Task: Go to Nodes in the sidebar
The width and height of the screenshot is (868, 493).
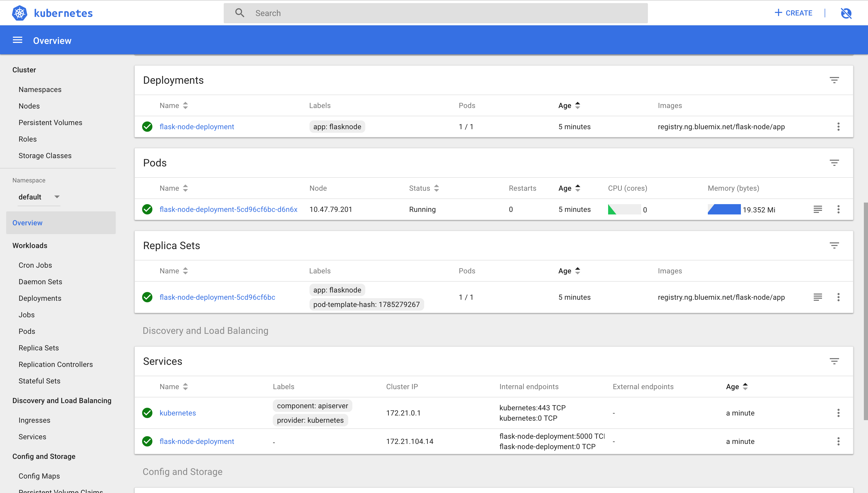Action: [29, 106]
